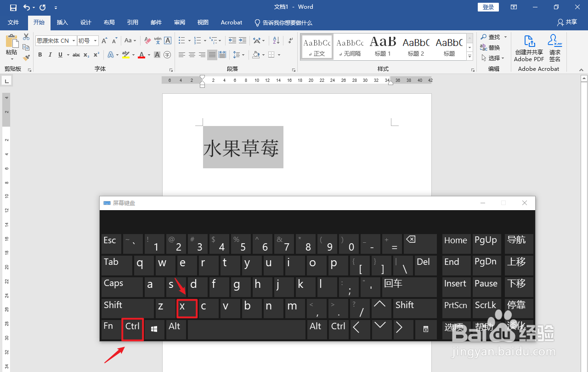Switch to the Insert (插入) tab

[x=62, y=22]
